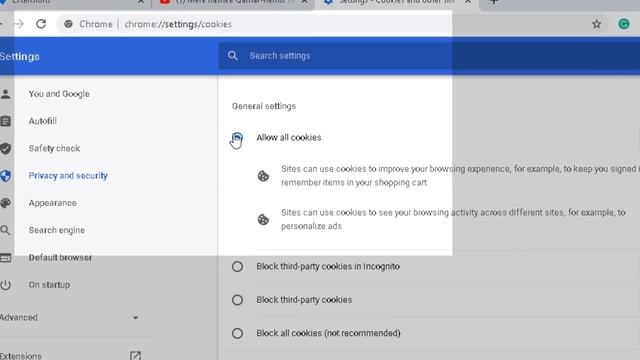Click the Search settings input field
The image size is (640, 360).
point(429,56)
